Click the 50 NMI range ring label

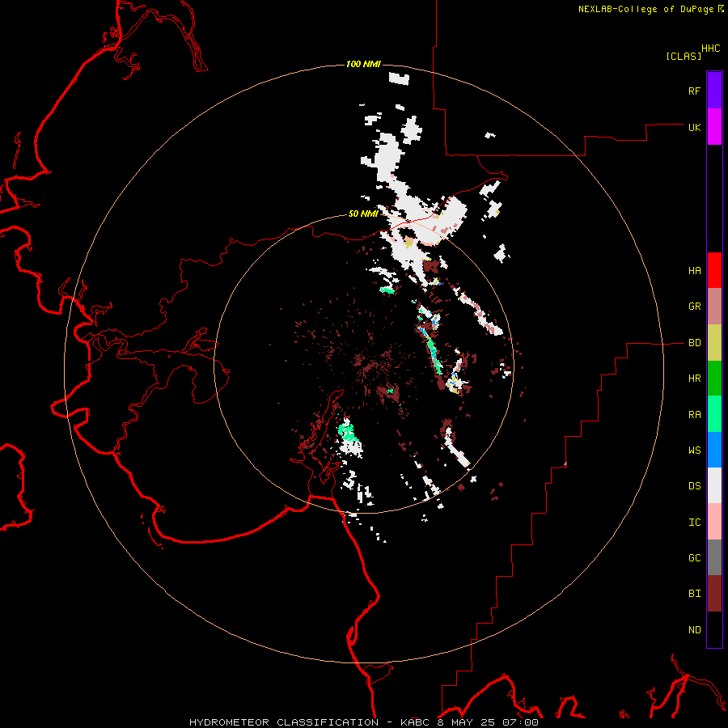pyautogui.click(x=363, y=214)
